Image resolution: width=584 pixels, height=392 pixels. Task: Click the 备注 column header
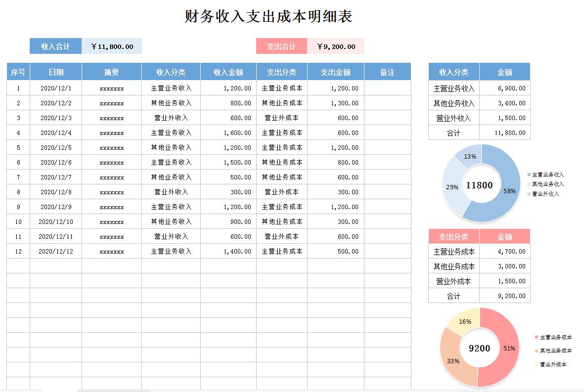coord(387,71)
